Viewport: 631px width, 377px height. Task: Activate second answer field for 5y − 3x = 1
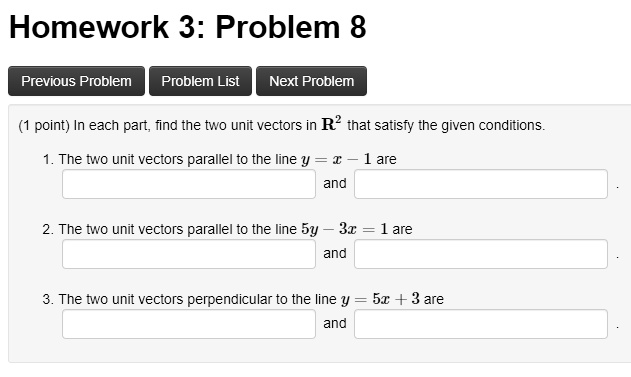[x=481, y=254]
